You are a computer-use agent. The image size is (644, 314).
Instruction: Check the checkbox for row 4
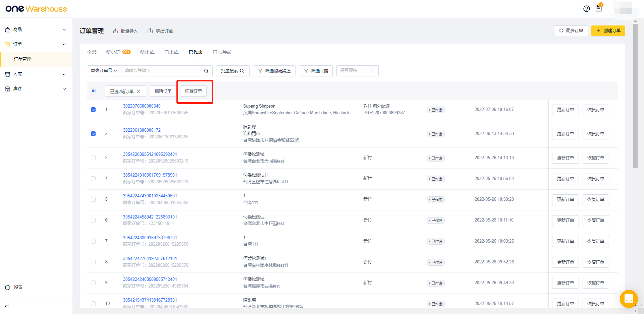click(x=93, y=179)
